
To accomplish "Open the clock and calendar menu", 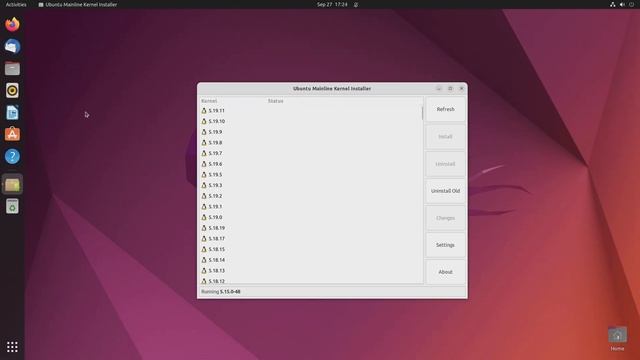I will click(332, 4).
